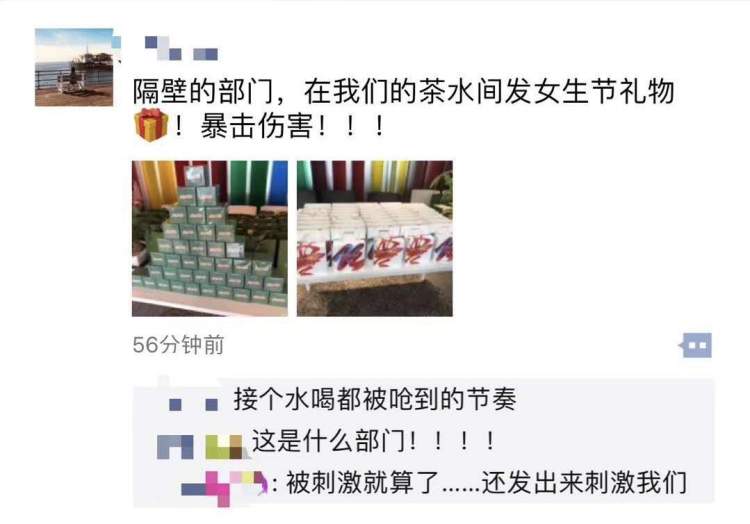The height and width of the screenshot is (524, 750).
Task: Open second commenter's blurred name
Action: [200, 447]
